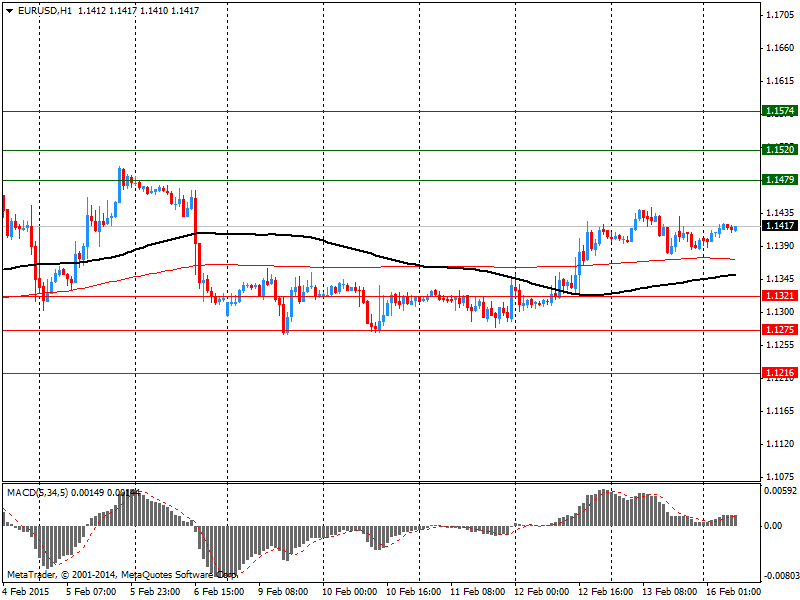This screenshot has height=600, width=800.
Task: Click the price scale value 1.1300
Action: (x=780, y=312)
